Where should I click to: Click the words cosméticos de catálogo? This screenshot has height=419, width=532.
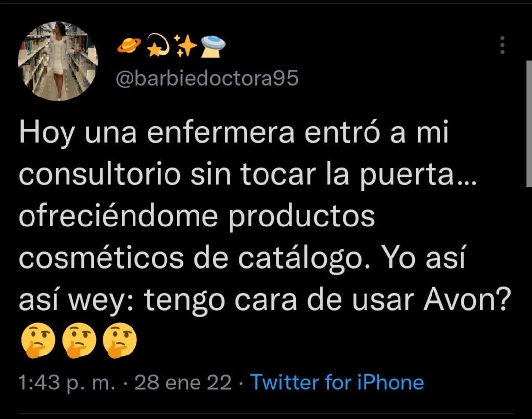(x=195, y=258)
